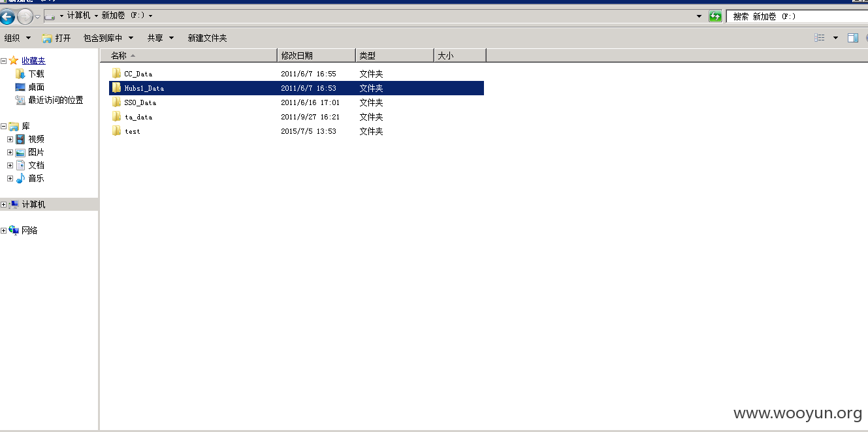
Task: Expand the 视频 library node
Action: tap(10, 139)
